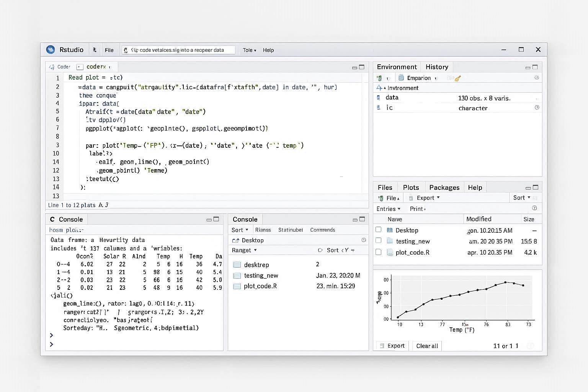588x392 pixels.
Task: Click the Desktop path icon in middle pane
Action: tap(235, 240)
